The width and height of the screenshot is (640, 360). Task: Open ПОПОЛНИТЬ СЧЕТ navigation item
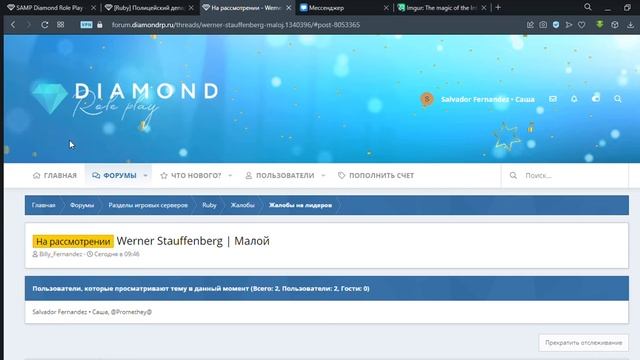click(376, 176)
